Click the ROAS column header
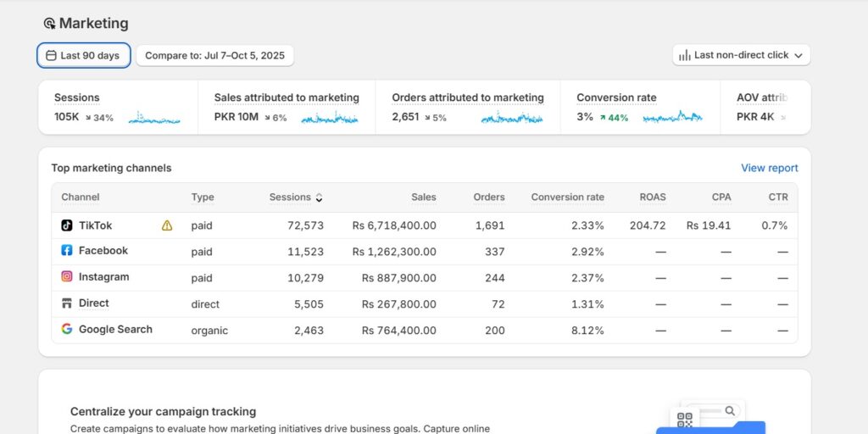 [652, 198]
